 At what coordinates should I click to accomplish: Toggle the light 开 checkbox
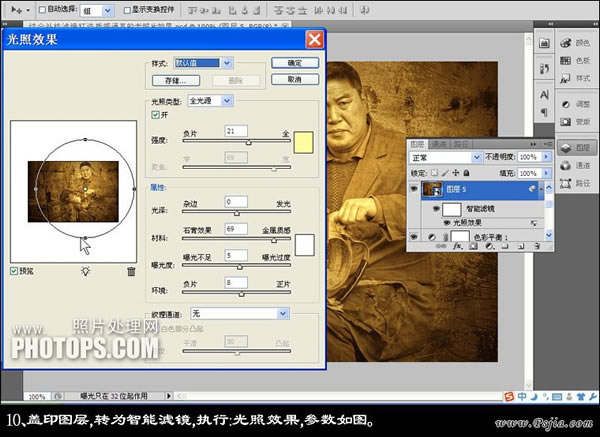click(x=155, y=115)
